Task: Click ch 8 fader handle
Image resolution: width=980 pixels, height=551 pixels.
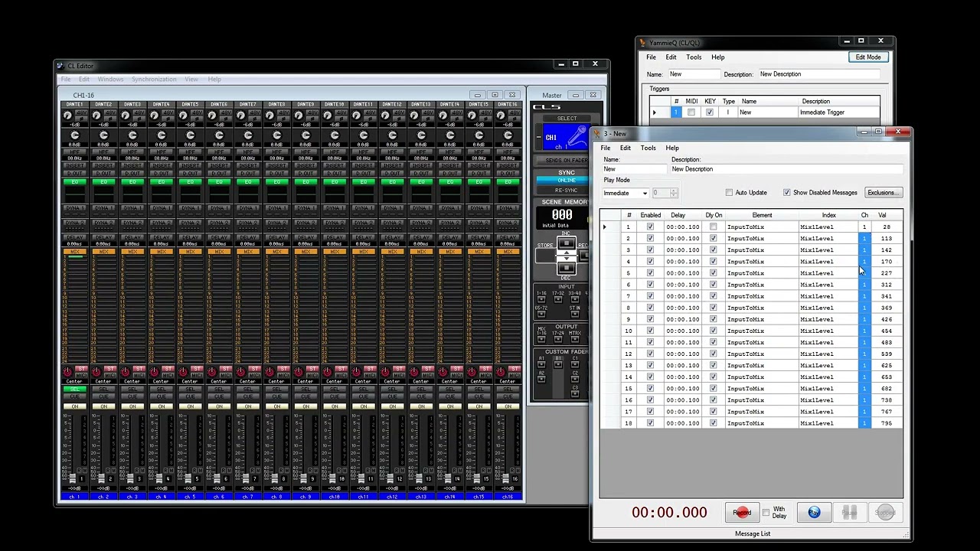Action: (273, 478)
